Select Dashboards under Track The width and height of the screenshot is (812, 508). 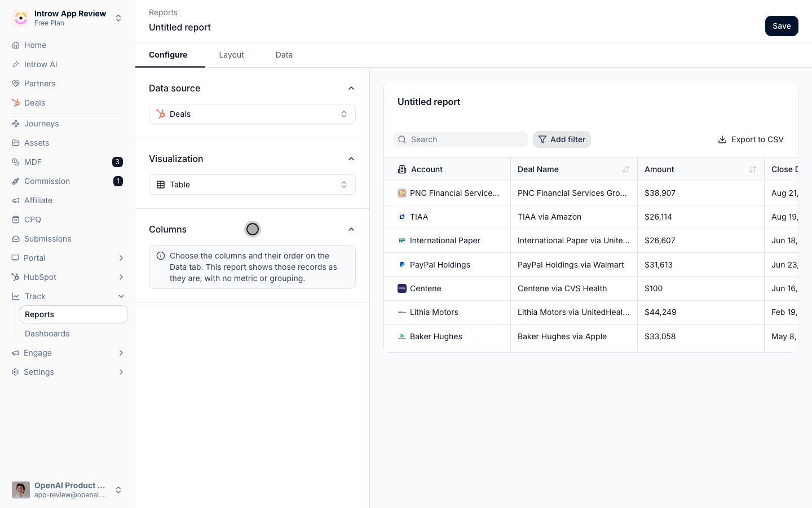point(73,334)
